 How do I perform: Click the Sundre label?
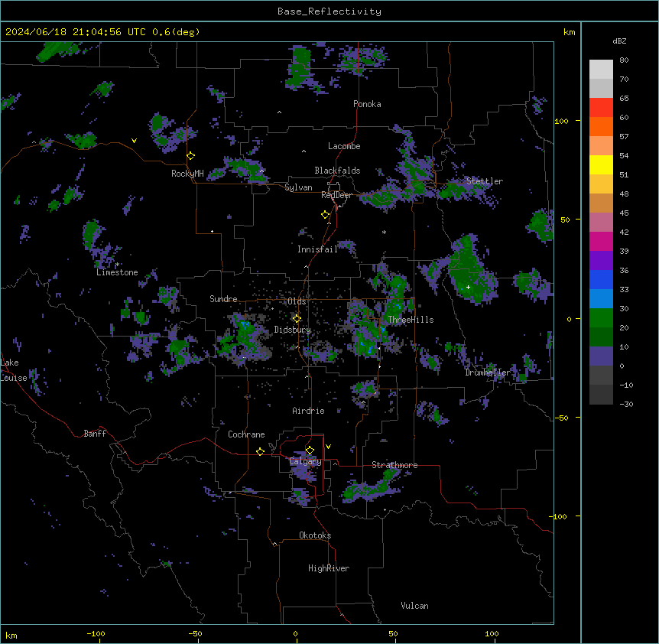[x=223, y=299]
